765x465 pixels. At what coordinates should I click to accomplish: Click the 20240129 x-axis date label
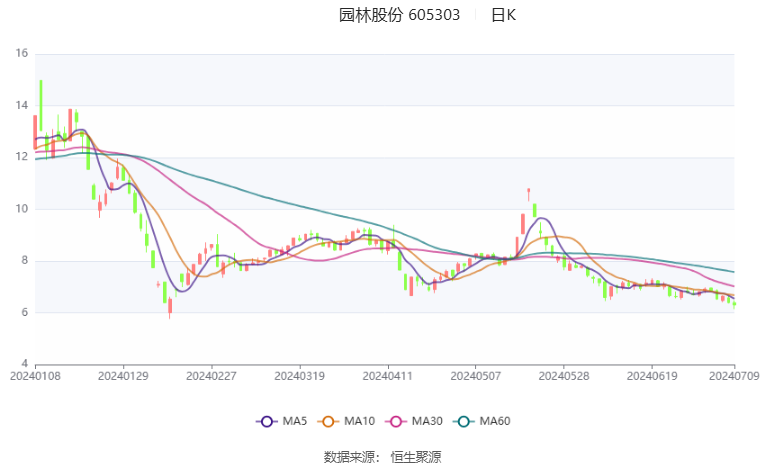point(123,376)
